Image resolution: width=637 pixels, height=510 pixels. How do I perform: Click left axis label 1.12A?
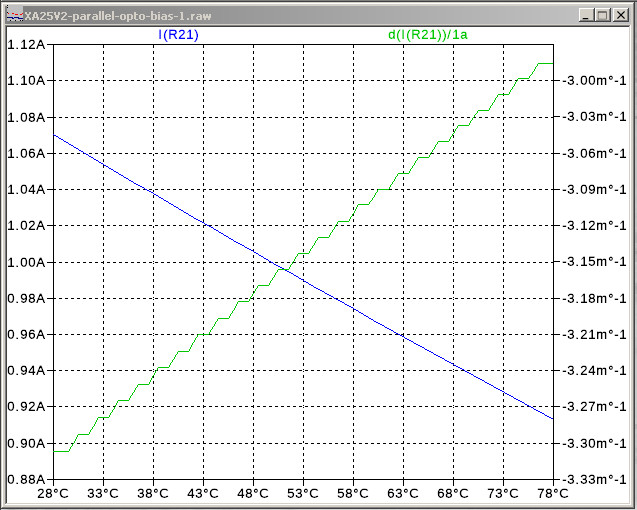pyautogui.click(x=26, y=45)
